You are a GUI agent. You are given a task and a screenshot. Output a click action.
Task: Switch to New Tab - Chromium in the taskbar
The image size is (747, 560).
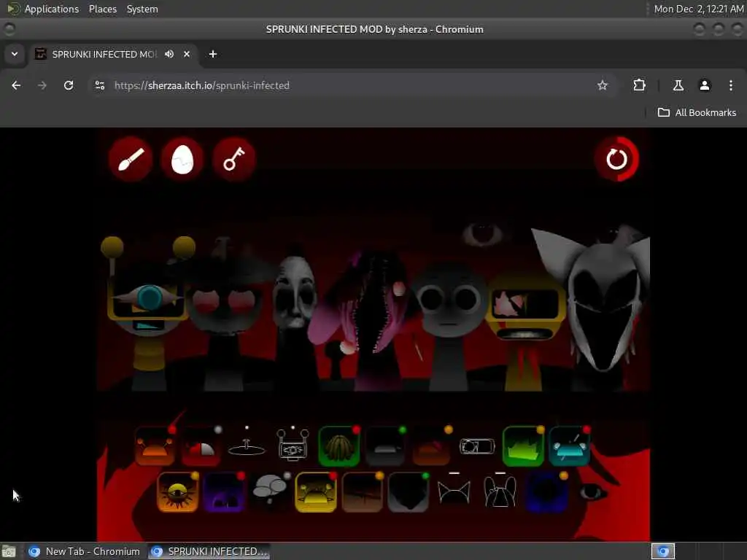click(85, 551)
